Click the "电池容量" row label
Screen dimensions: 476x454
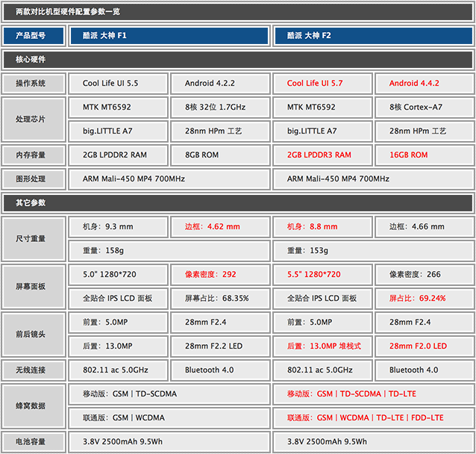coord(34,442)
